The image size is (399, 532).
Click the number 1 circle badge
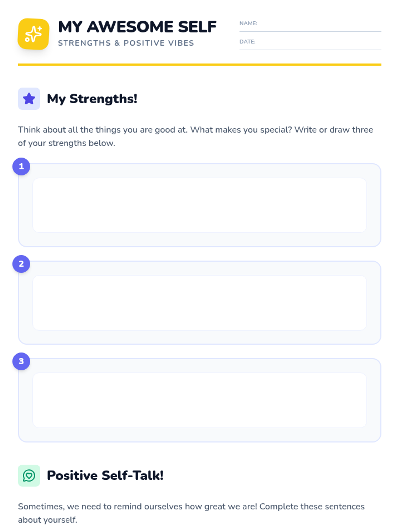tap(21, 166)
